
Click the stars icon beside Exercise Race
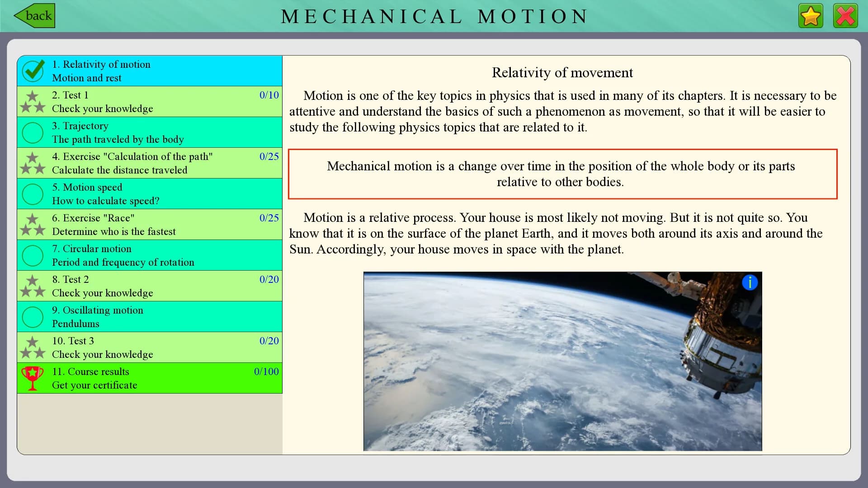click(33, 225)
